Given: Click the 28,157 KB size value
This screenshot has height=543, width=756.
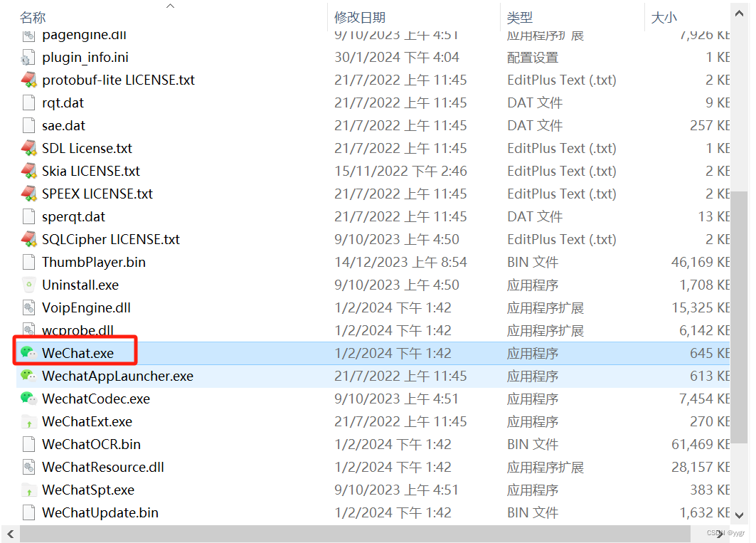Looking at the screenshot, I should pyautogui.click(x=700, y=468).
